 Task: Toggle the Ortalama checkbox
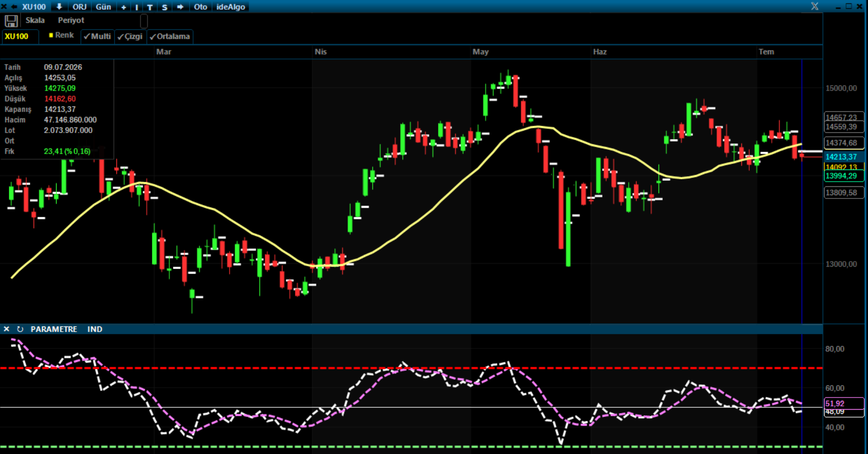tap(170, 36)
